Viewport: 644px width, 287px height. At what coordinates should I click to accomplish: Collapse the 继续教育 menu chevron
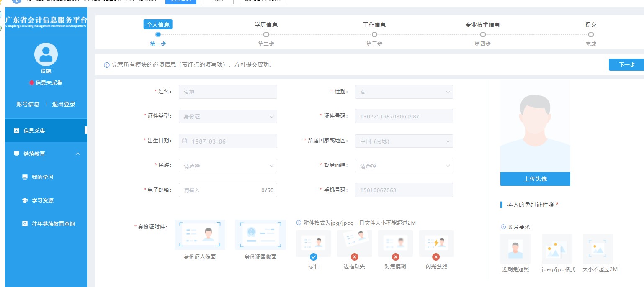click(x=77, y=154)
